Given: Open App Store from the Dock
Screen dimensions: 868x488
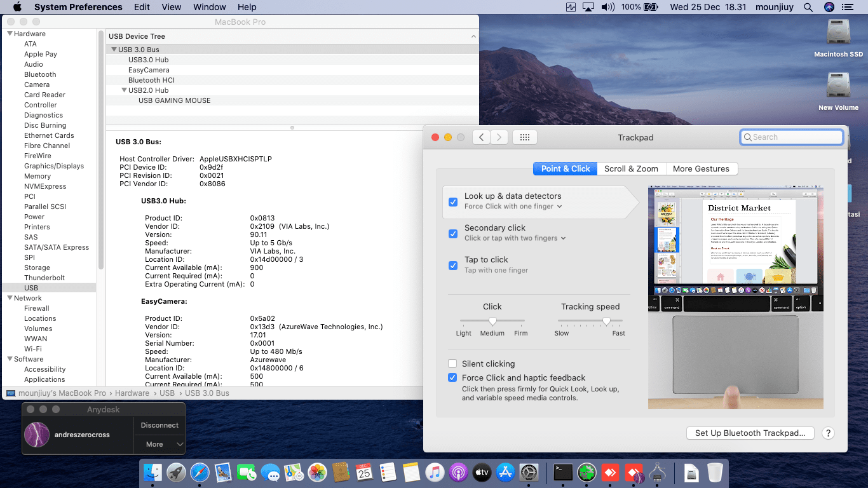Looking at the screenshot, I should [505, 472].
